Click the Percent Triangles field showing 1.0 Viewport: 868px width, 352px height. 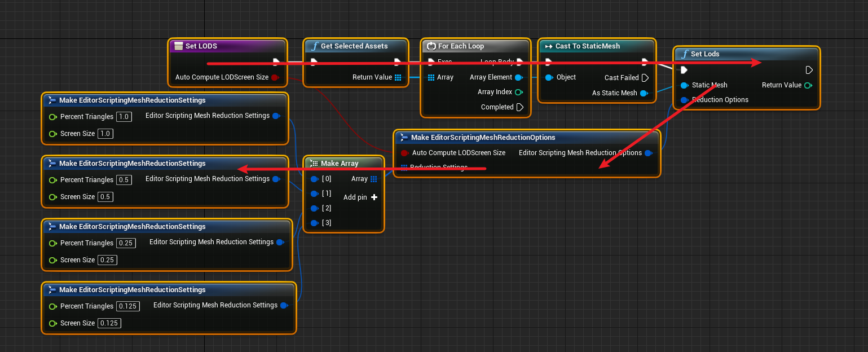[x=124, y=117]
